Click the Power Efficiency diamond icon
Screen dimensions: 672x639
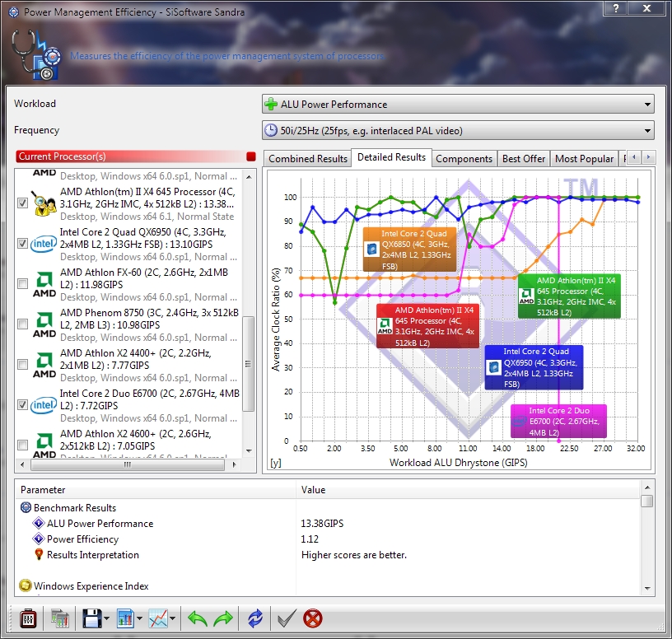tap(39, 539)
